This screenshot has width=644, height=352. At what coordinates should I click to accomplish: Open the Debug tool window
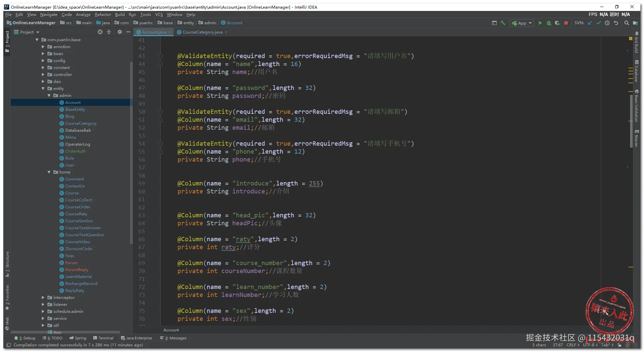coord(25,338)
